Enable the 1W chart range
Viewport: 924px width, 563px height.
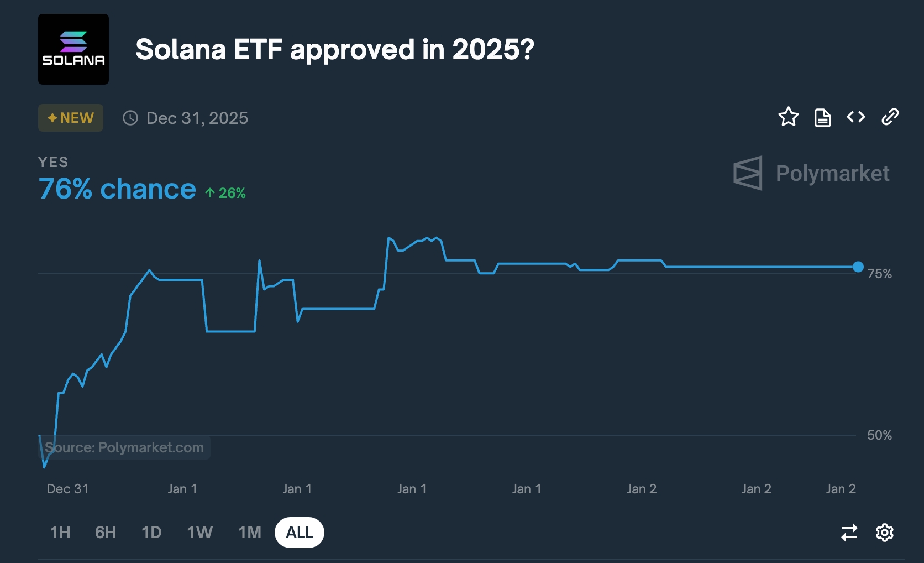200,533
